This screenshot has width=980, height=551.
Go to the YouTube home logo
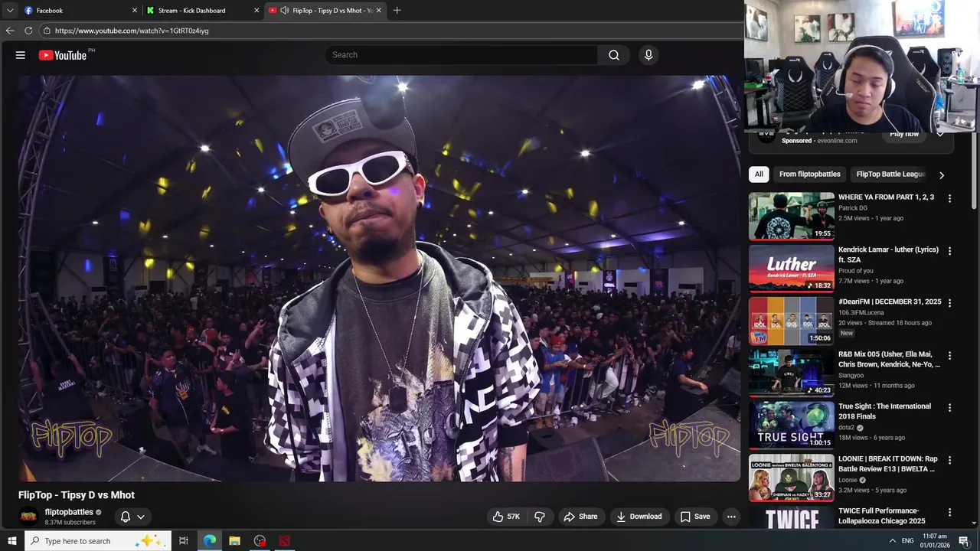click(63, 55)
